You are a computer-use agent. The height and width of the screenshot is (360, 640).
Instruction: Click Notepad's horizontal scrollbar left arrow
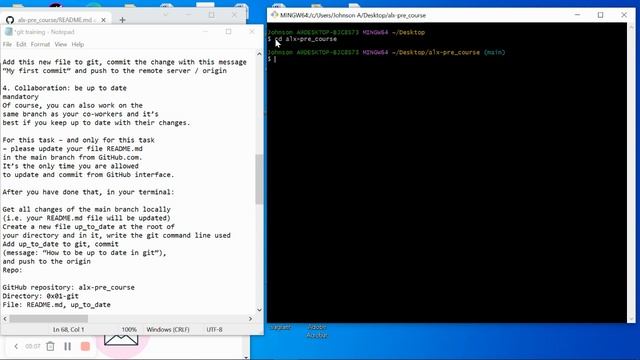[5, 319]
